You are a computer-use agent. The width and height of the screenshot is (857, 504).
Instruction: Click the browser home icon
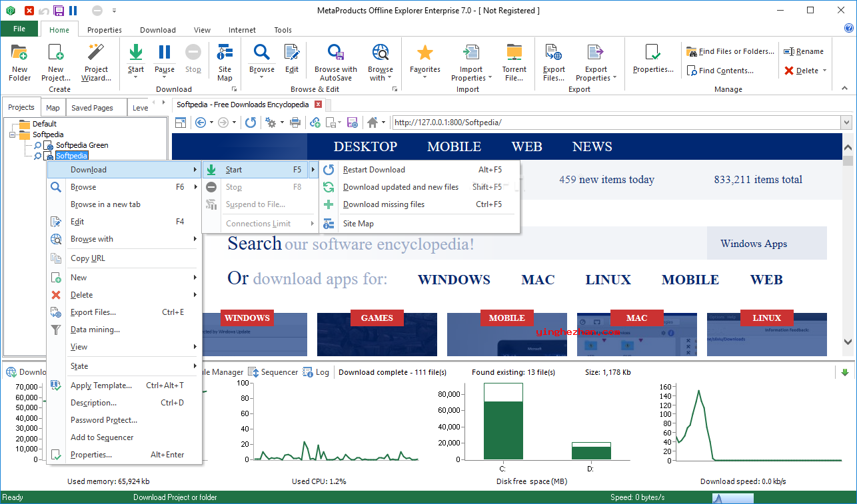(x=373, y=123)
